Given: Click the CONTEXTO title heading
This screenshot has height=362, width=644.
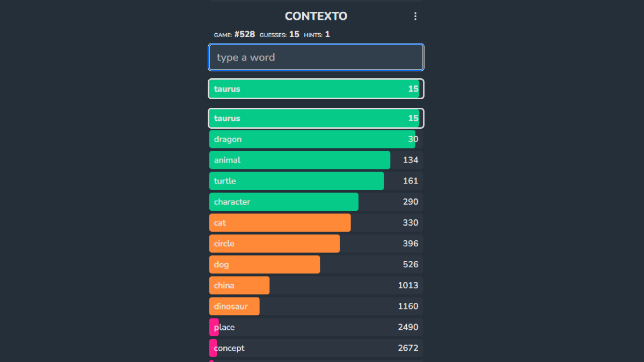Looking at the screenshot, I should pos(316,17).
